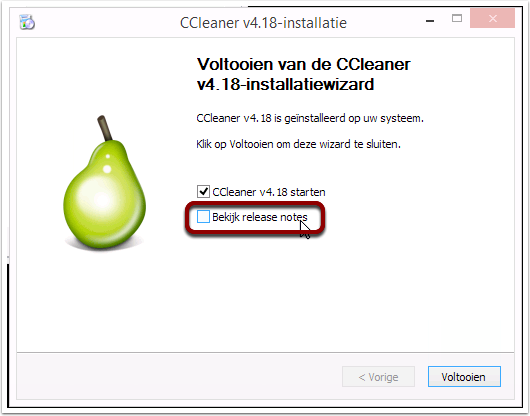Click the green pear CCleaner logo

click(105, 182)
